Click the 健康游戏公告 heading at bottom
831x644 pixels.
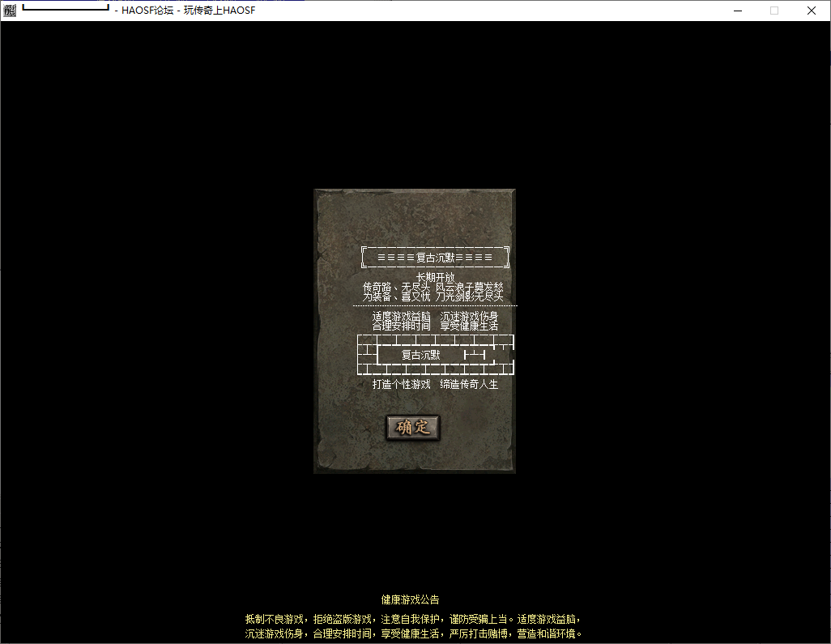[x=411, y=600]
